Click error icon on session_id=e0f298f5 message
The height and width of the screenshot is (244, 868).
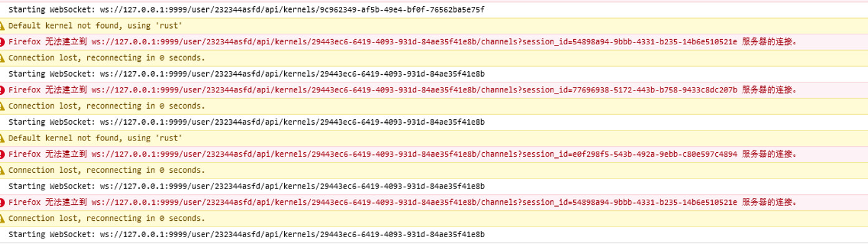[x=2, y=154]
